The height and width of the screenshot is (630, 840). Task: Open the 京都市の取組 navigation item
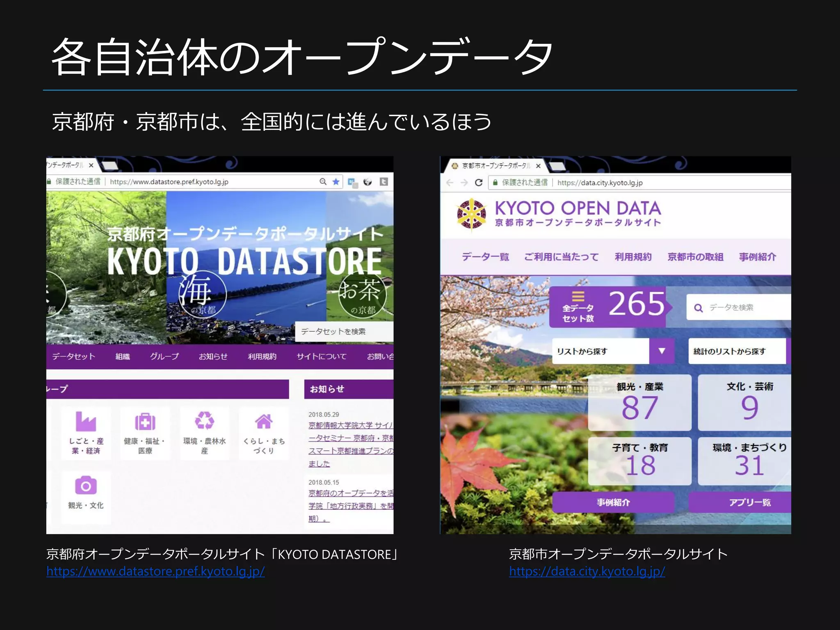[695, 257]
